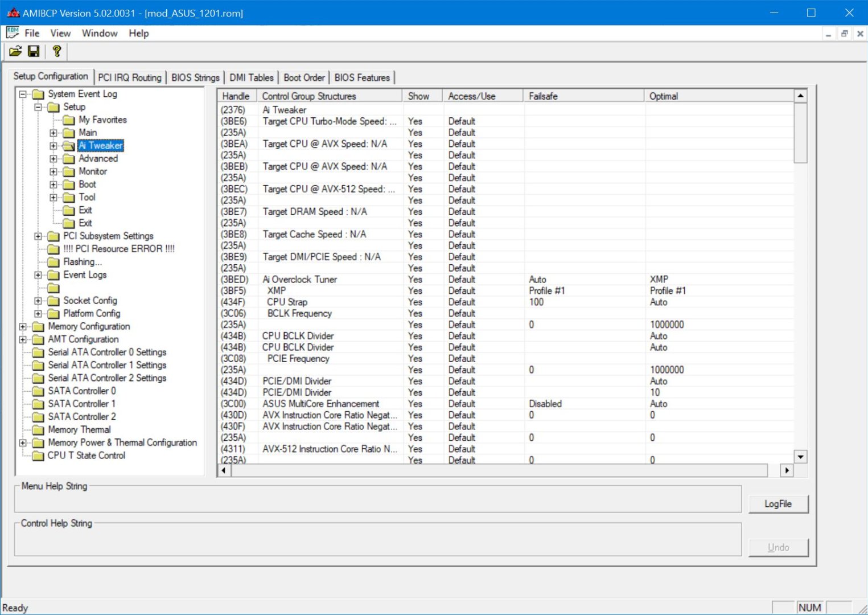Expand the Advanced tree node
Image resolution: width=868 pixels, height=615 pixels.
54,159
